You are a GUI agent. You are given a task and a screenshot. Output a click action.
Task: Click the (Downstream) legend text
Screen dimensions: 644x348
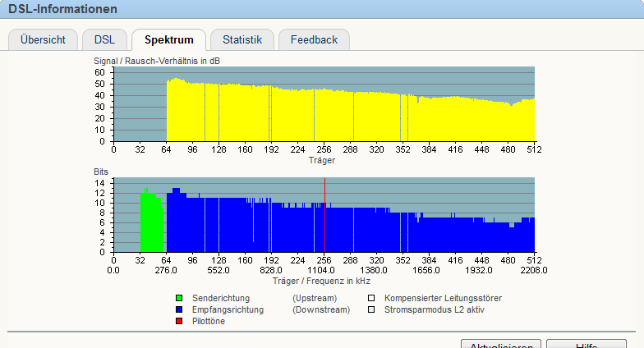(x=321, y=309)
